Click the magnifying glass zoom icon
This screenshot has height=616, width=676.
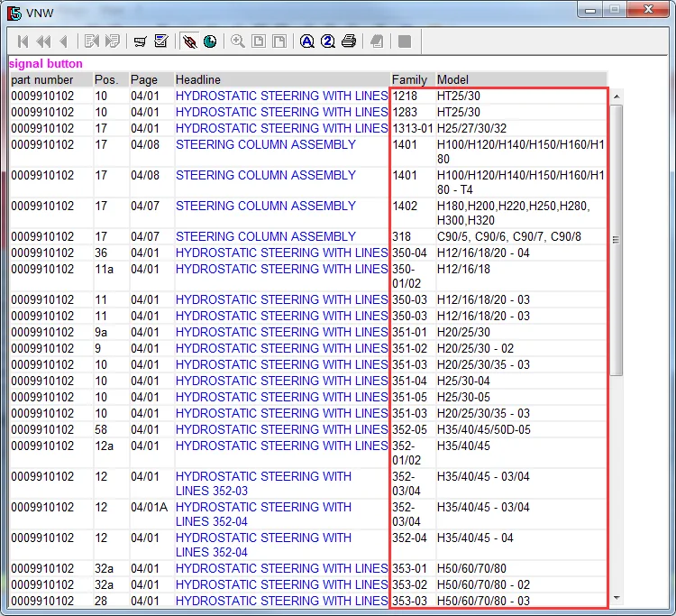click(x=238, y=41)
